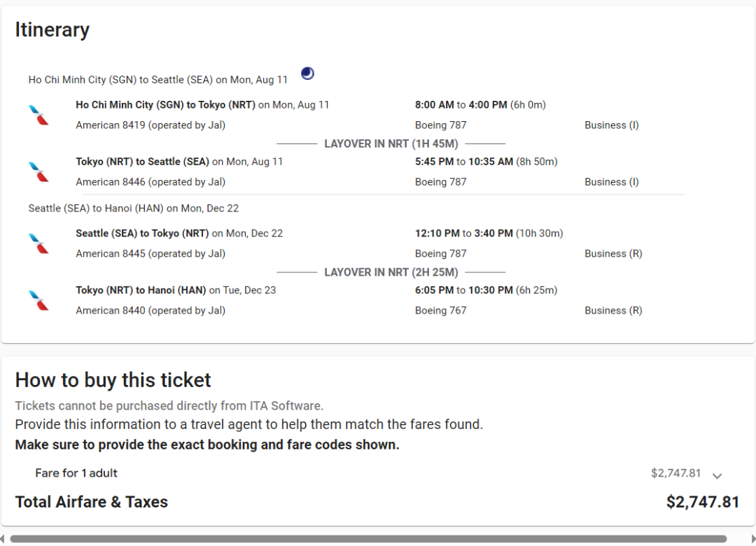
Task: Select 'American 8446 (operated by Jal)' text
Action: [150, 182]
